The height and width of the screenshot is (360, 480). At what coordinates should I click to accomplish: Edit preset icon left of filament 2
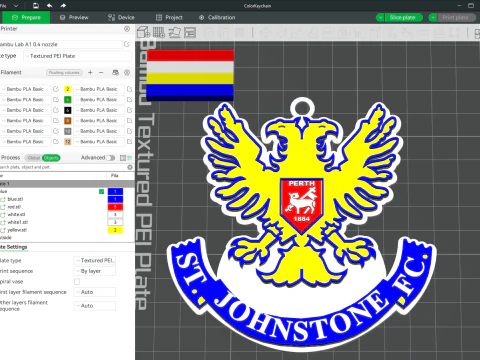[x=56, y=89]
